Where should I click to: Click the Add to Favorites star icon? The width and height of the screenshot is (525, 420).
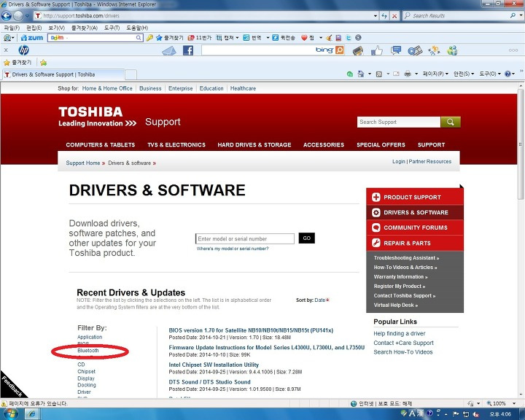[x=43, y=63]
